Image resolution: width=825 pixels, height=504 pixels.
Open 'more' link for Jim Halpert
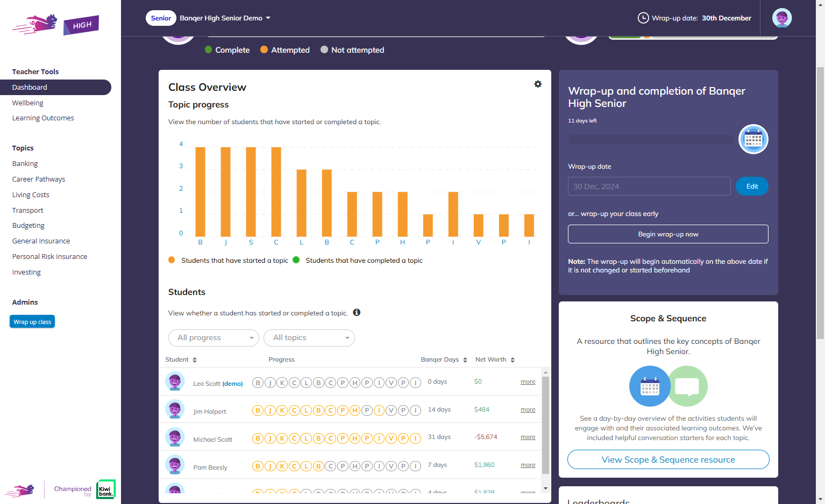[528, 409]
